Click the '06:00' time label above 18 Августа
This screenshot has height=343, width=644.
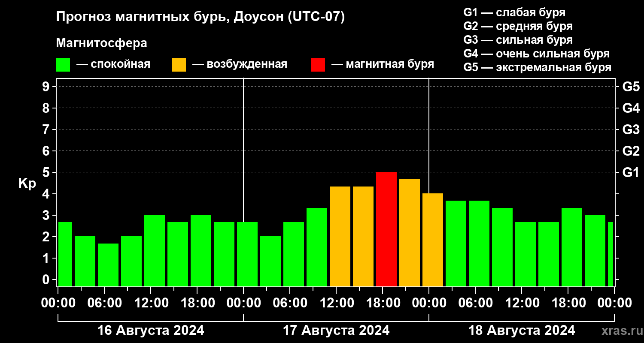(x=475, y=303)
